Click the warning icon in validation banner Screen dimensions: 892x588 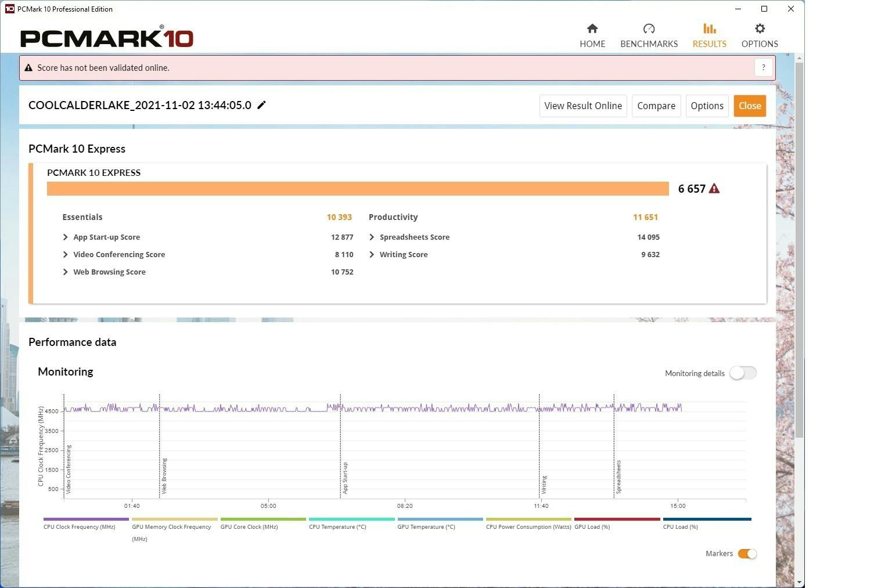(28, 68)
